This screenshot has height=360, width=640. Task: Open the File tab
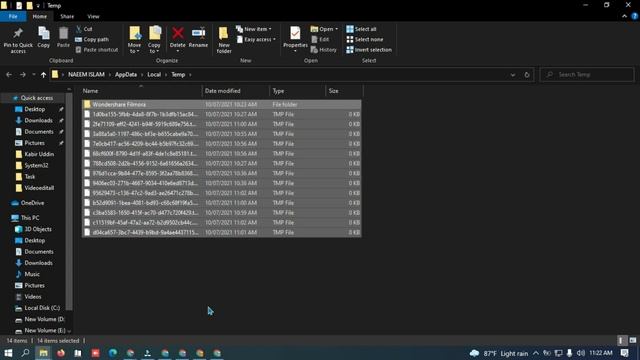13,16
